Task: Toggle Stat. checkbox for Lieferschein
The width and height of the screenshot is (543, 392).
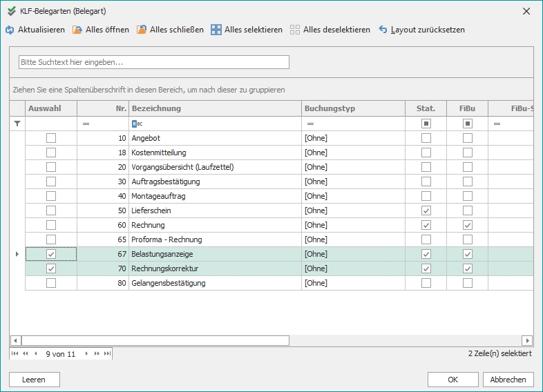Action: 426,210
